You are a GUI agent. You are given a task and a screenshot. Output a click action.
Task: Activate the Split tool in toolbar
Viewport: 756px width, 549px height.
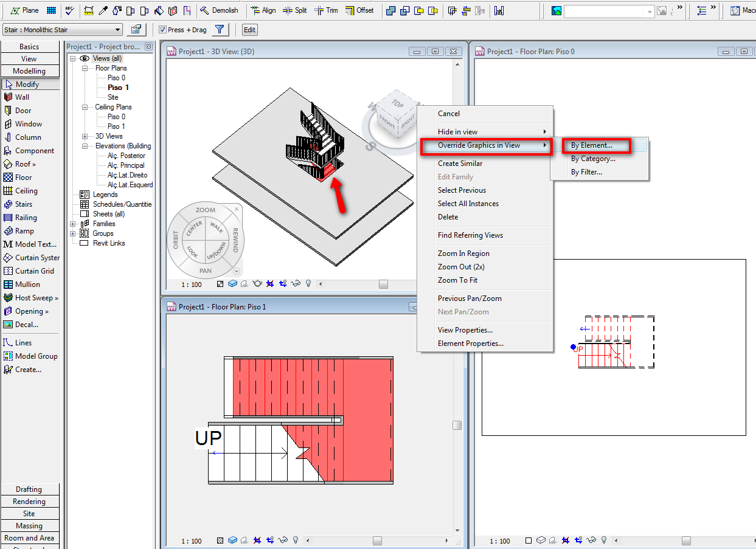point(294,10)
